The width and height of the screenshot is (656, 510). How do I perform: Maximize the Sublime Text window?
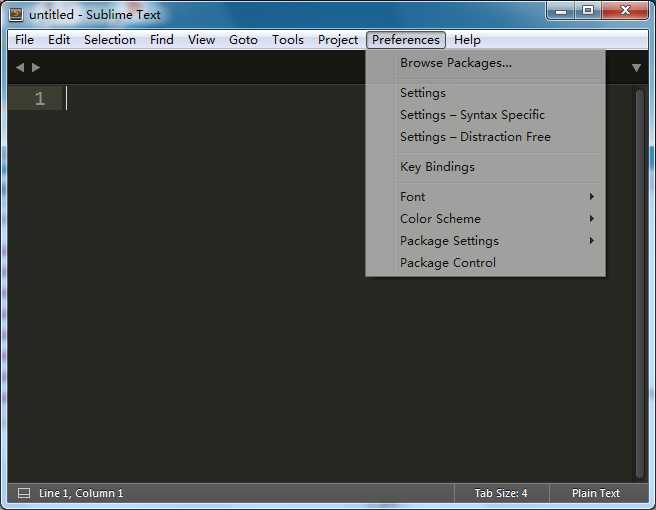tap(588, 11)
